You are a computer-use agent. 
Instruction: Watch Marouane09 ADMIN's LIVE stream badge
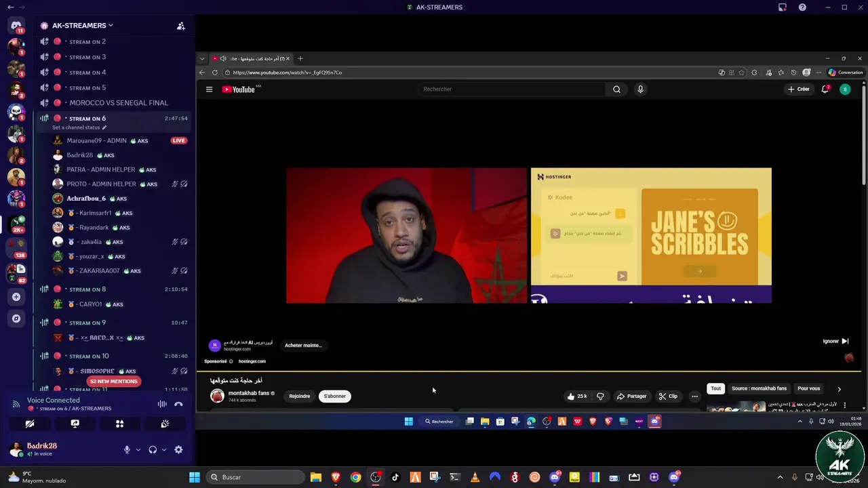click(178, 140)
